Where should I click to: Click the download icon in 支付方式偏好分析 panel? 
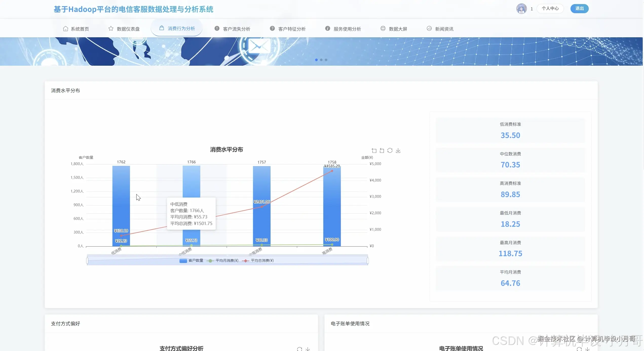308,349
